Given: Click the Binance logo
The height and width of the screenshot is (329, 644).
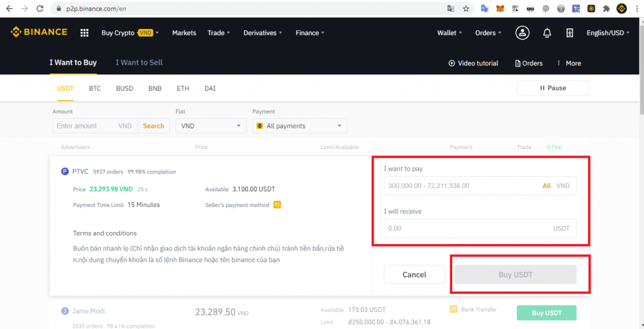Looking at the screenshot, I should click(x=38, y=32).
